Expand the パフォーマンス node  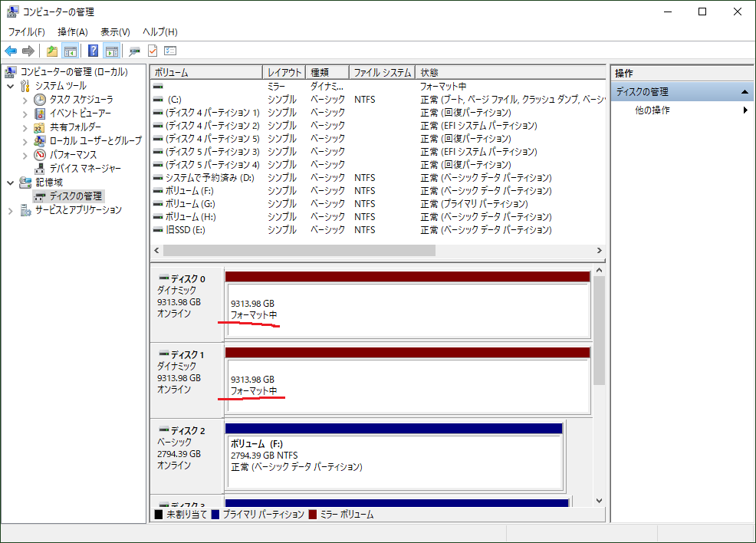25,155
